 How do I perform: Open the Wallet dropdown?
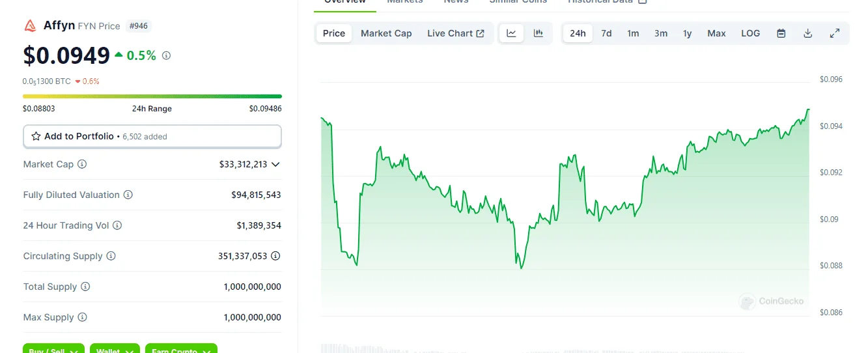pyautogui.click(x=115, y=348)
